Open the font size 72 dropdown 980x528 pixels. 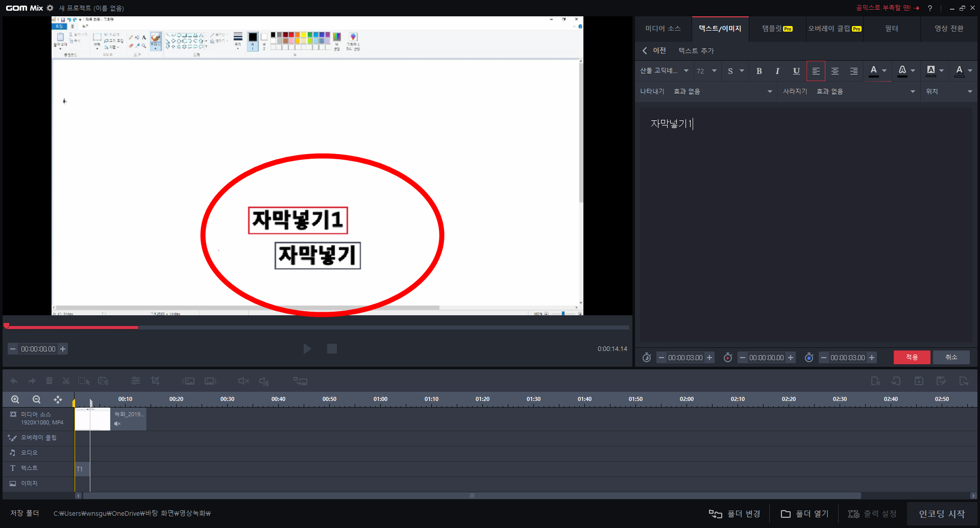click(707, 71)
